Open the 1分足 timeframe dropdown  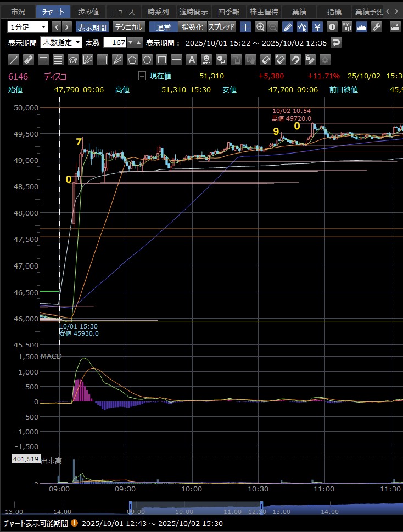click(28, 27)
